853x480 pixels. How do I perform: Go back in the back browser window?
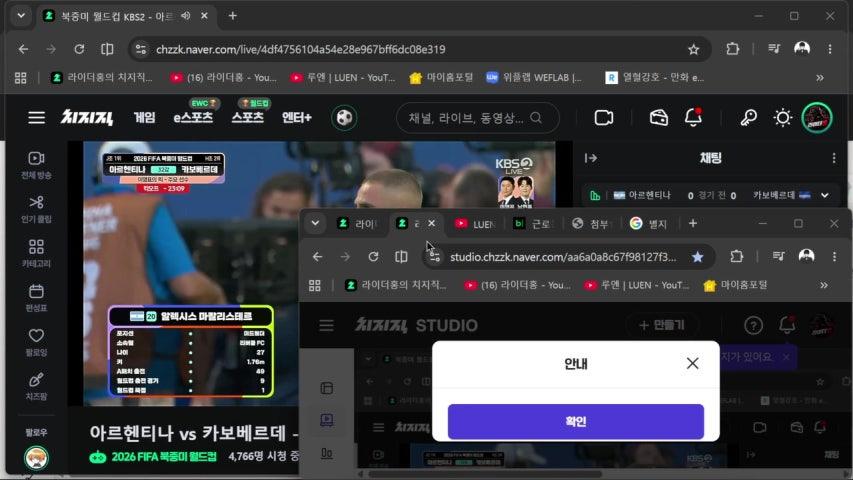[23, 49]
